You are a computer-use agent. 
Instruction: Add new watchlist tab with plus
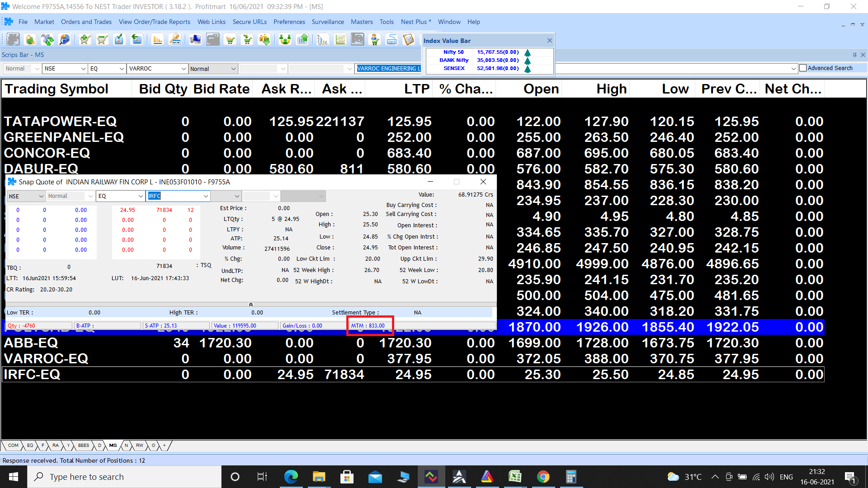(x=165, y=446)
